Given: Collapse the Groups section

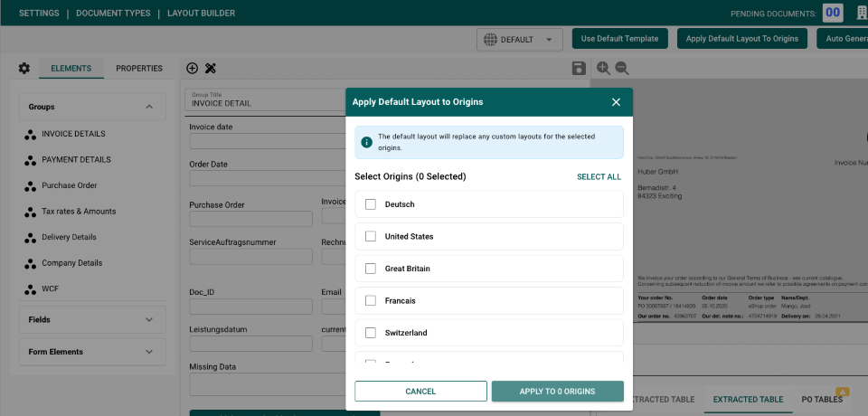Looking at the screenshot, I should pos(149,107).
